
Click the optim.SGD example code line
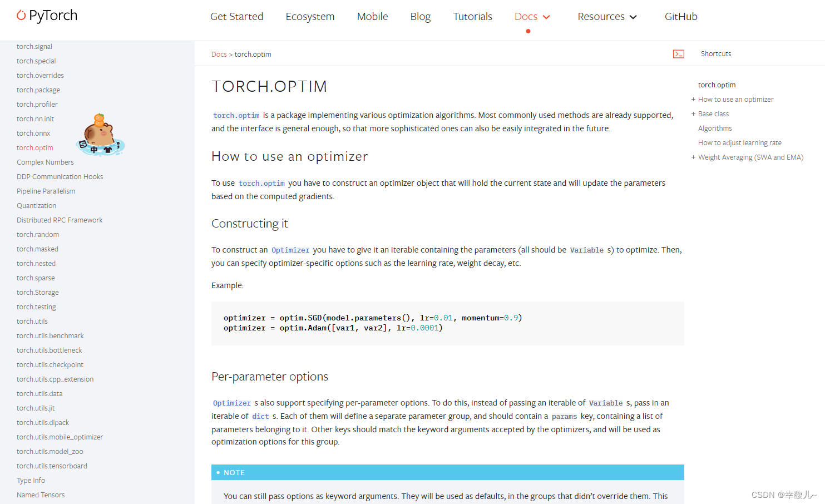click(373, 318)
